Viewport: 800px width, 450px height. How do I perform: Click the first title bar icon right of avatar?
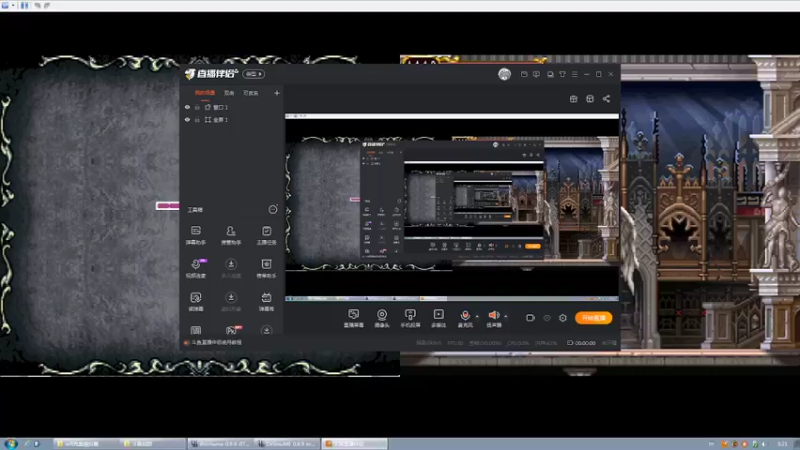point(524,74)
